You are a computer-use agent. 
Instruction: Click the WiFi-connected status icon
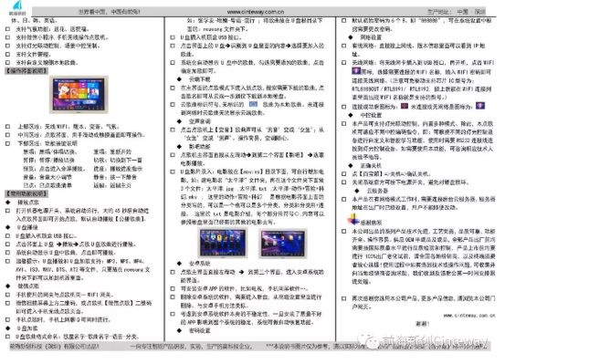pos(405,106)
